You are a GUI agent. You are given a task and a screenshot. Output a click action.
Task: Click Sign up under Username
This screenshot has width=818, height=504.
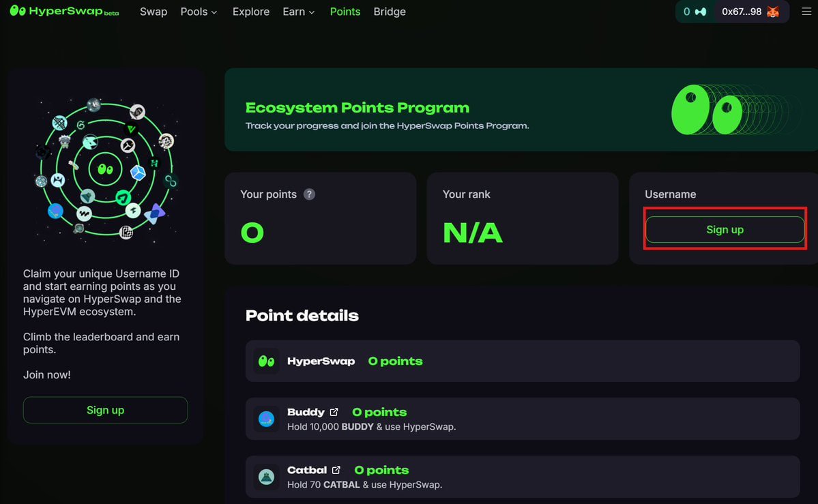(725, 230)
